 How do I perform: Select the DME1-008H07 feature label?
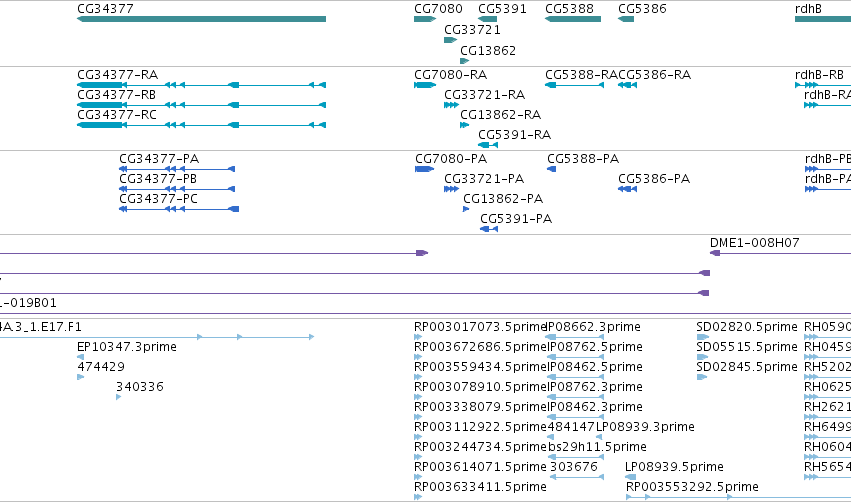coord(755,243)
